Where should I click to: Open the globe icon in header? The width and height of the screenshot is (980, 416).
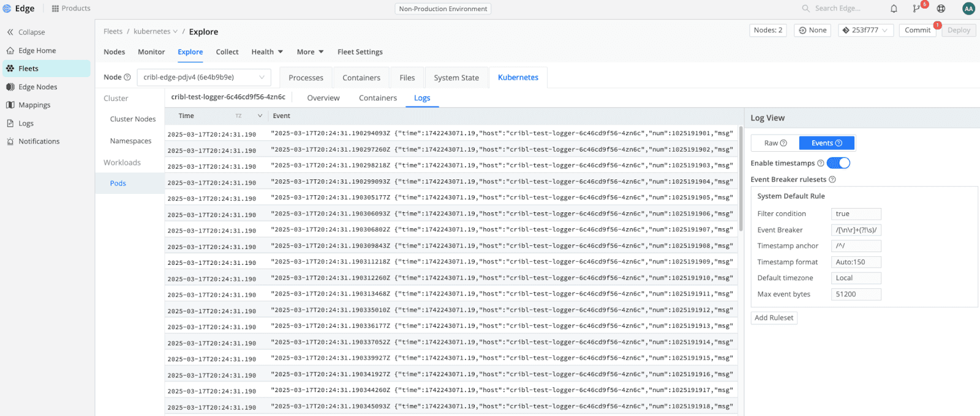click(941, 9)
